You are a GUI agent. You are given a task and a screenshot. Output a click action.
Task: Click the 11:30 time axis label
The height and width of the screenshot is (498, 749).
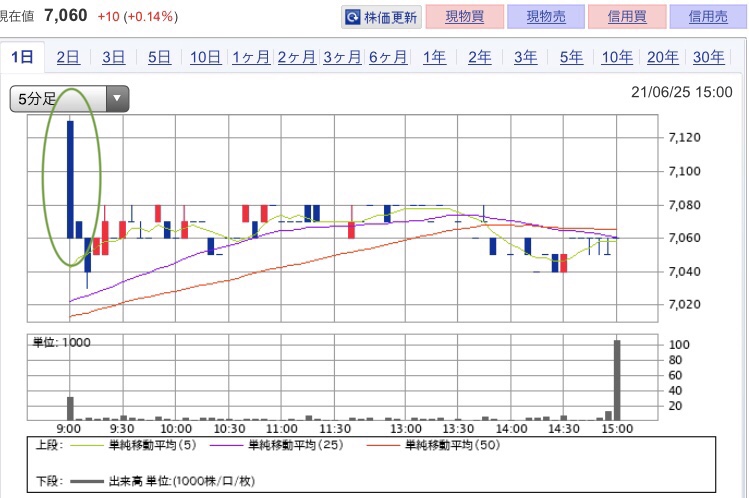tap(335, 428)
